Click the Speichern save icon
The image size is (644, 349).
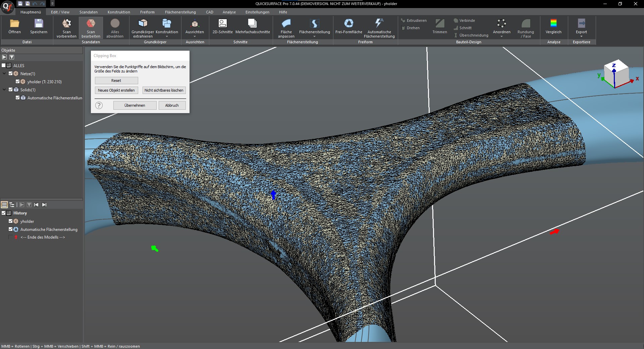click(39, 23)
